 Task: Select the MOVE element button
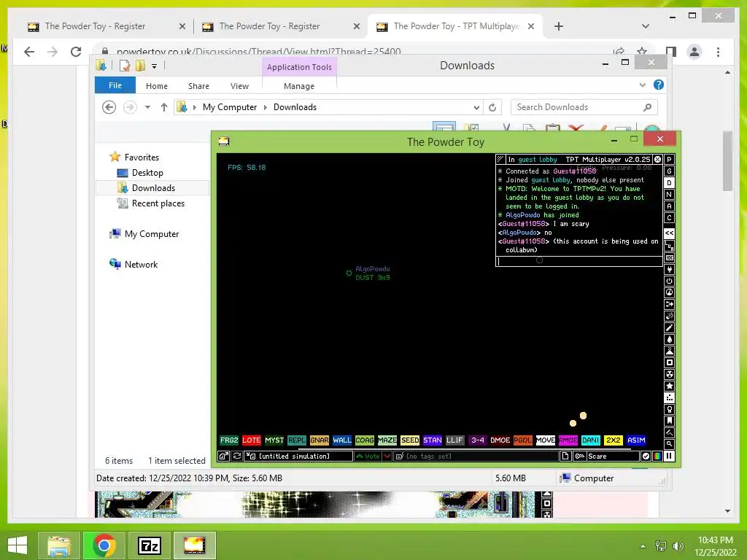546,440
